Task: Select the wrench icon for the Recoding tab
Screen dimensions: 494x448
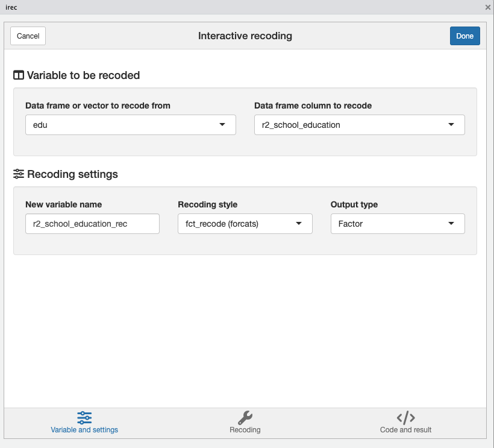Action: 245,417
